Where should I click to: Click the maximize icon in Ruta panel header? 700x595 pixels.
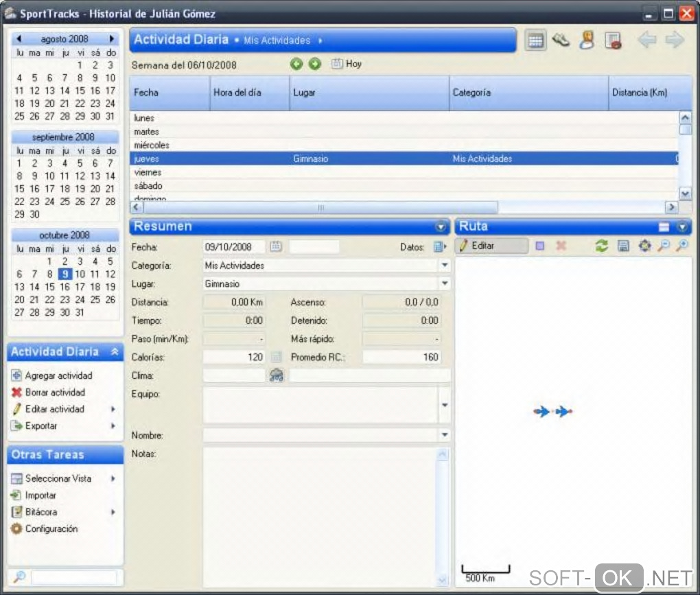(664, 227)
